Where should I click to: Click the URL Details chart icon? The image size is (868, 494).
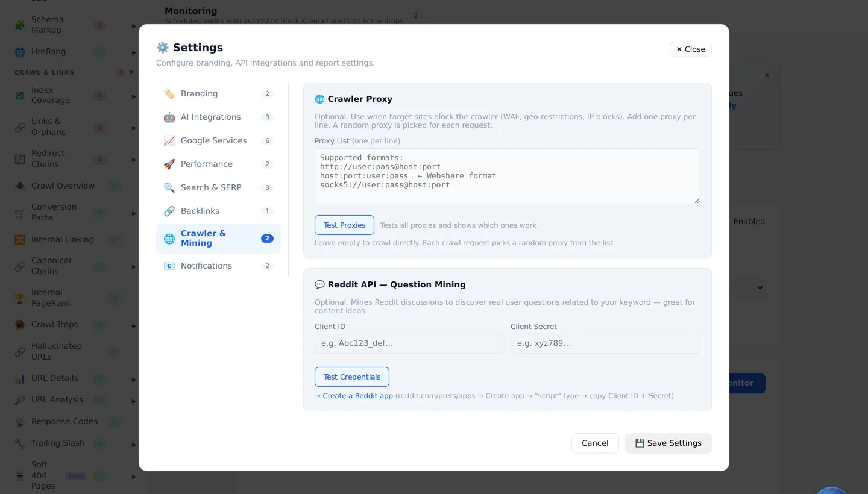(x=20, y=378)
